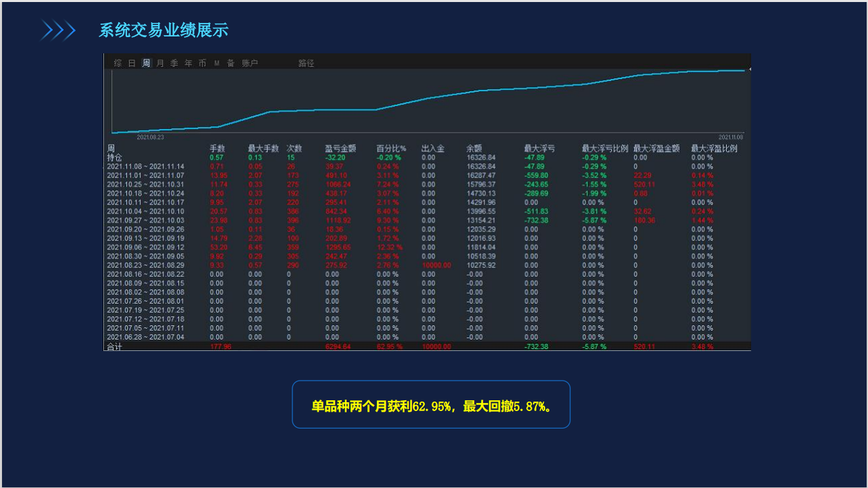868x488 pixels.
Task: Click the 余额 column header
Action: 474,148
